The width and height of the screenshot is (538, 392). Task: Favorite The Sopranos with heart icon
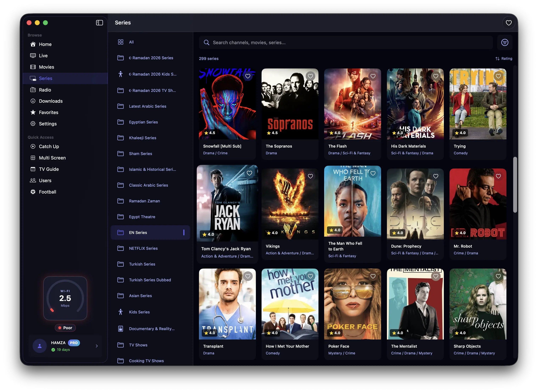tap(310, 76)
